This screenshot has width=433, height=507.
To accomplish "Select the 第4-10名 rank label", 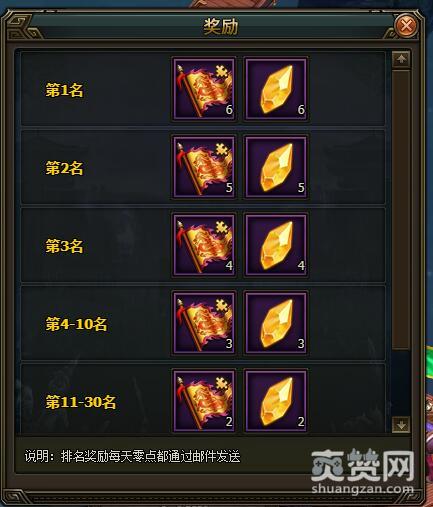I will point(76,324).
